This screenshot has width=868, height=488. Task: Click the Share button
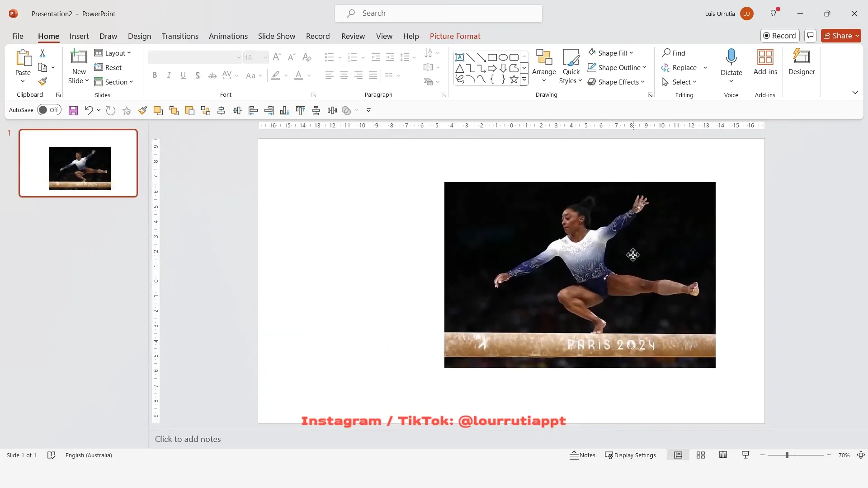pyautogui.click(x=841, y=36)
